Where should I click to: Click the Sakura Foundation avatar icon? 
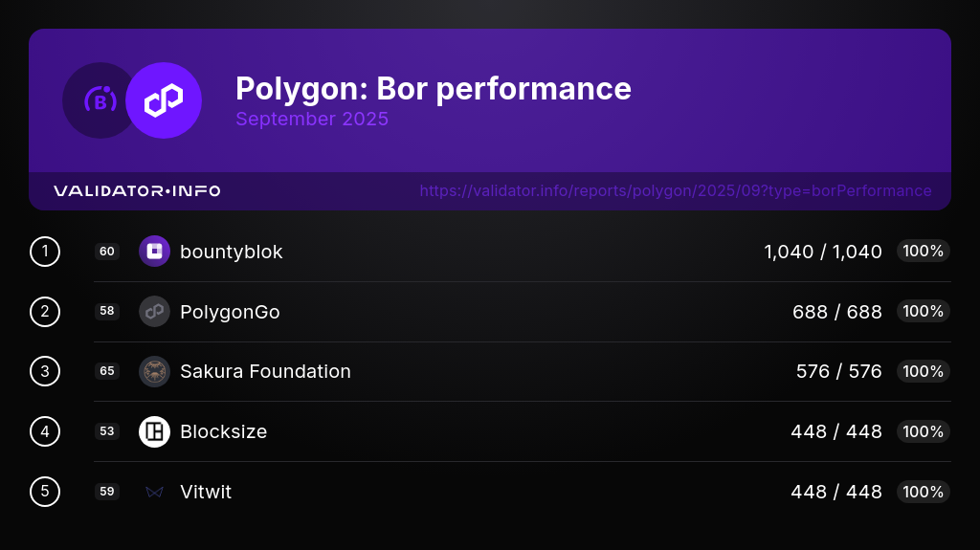tap(154, 371)
